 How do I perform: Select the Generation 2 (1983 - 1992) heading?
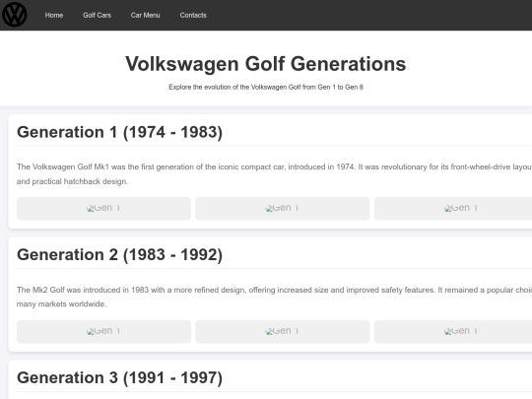(119, 255)
